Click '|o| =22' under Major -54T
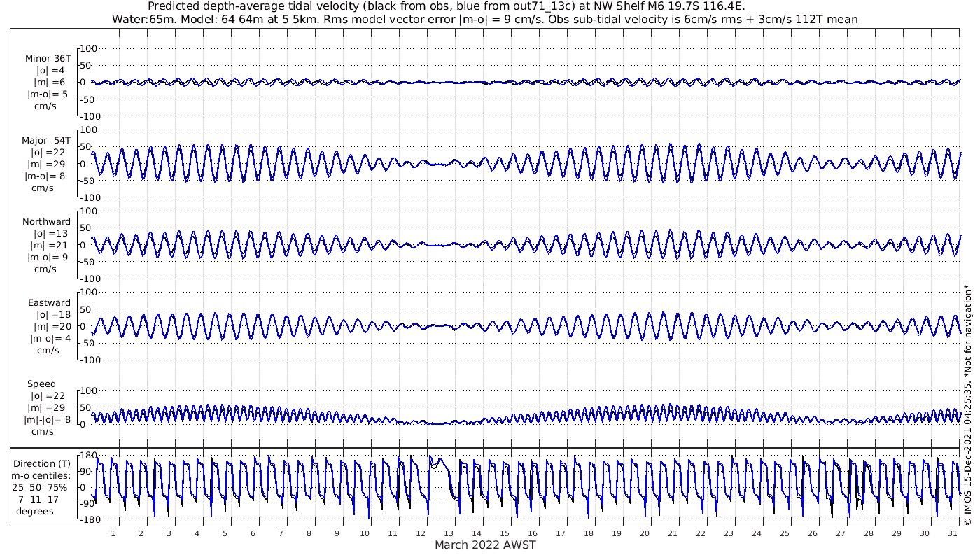 (x=48, y=152)
